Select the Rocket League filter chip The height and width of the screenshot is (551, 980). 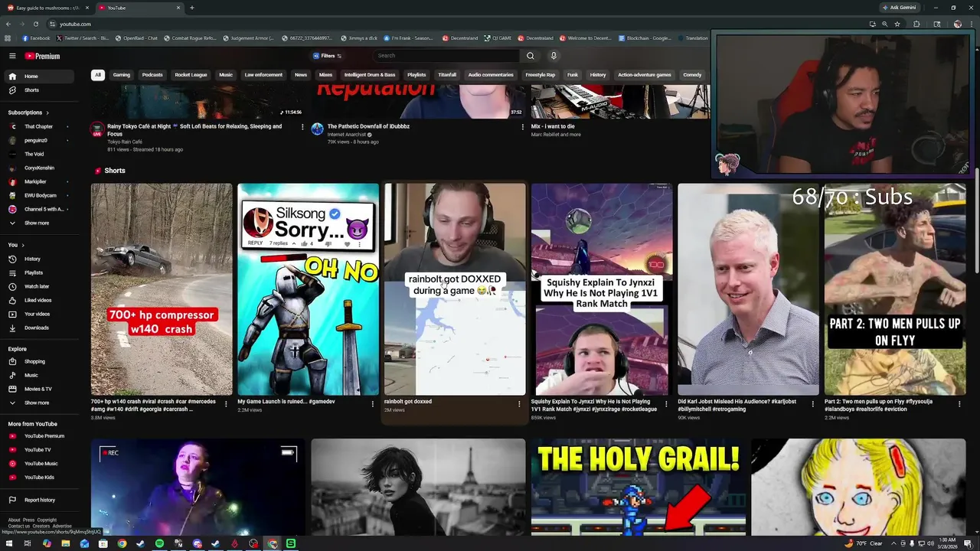pos(191,75)
